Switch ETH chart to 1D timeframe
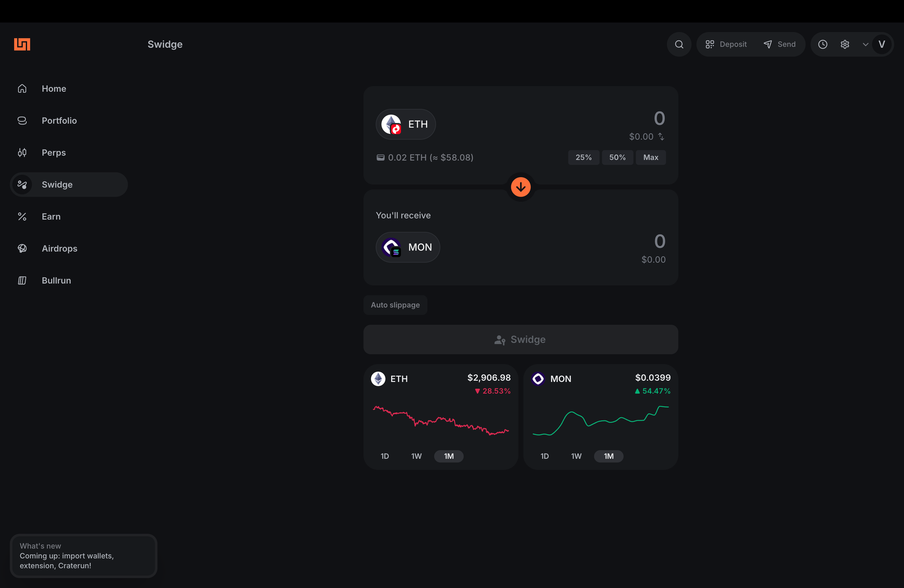Image resolution: width=904 pixels, height=588 pixels. [385, 456]
